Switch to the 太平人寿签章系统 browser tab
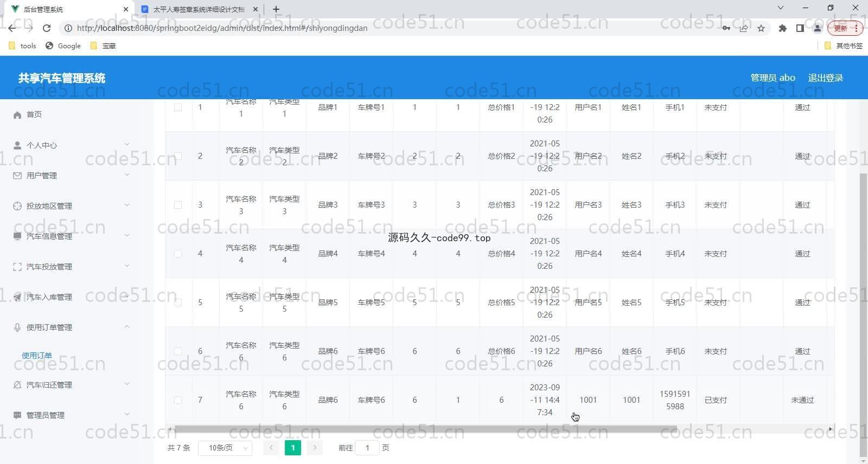Image resolution: width=868 pixels, height=464 pixels. click(199, 9)
